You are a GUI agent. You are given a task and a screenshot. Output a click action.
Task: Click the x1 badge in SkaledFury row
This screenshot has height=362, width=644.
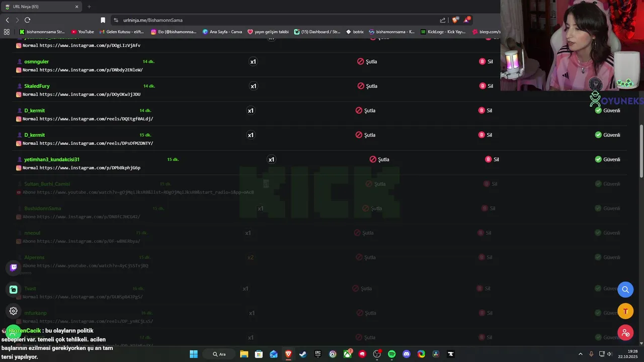[x=254, y=86]
